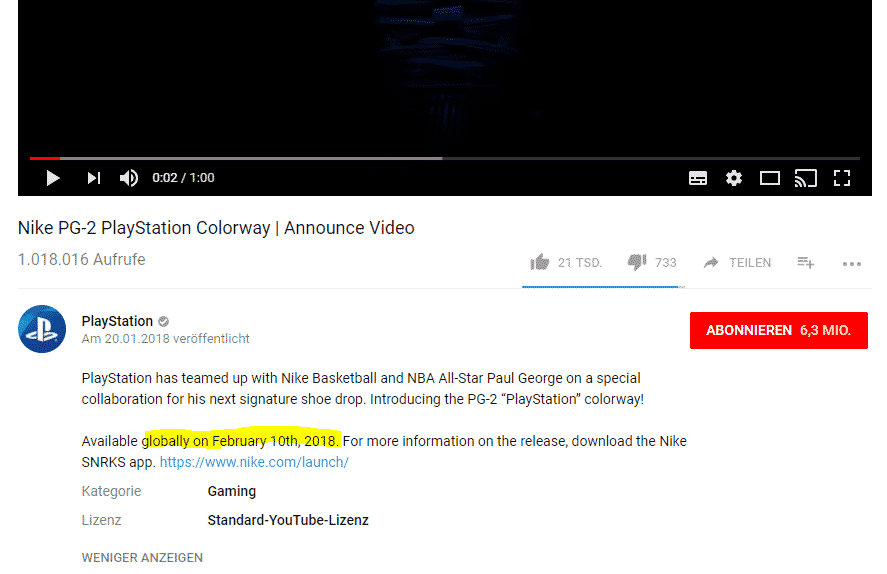Enter fullscreen mode
Image resolution: width=887 pixels, height=574 pixels.
(x=842, y=178)
